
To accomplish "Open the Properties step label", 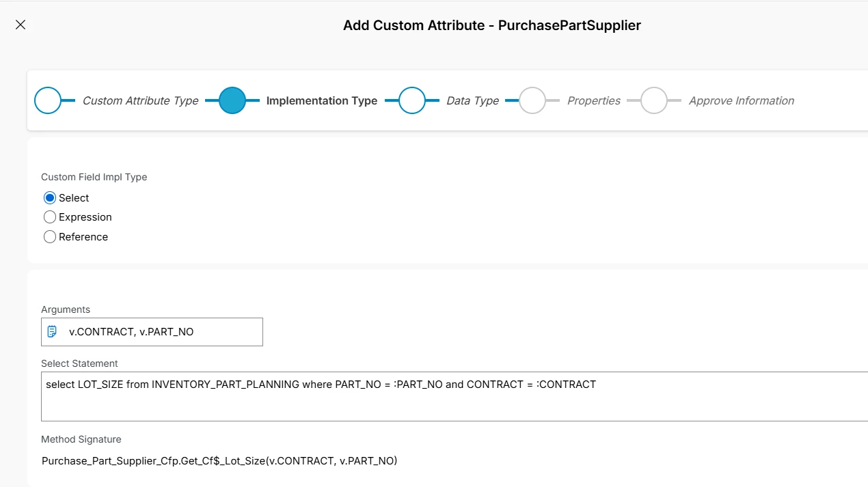I will tap(593, 100).
